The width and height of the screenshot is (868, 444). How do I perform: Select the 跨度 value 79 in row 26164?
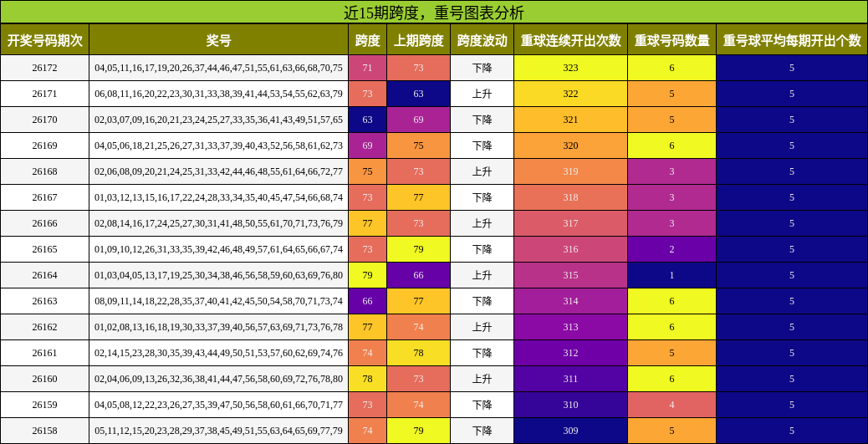368,275
